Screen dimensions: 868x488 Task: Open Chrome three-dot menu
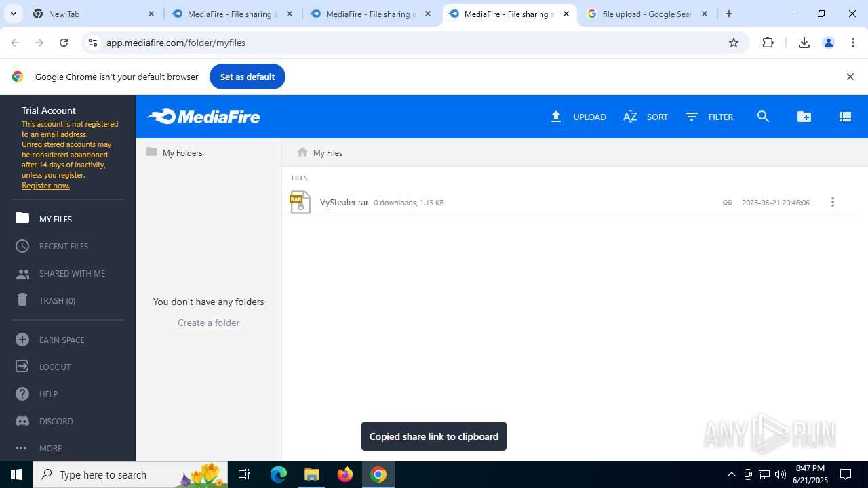click(x=852, y=43)
